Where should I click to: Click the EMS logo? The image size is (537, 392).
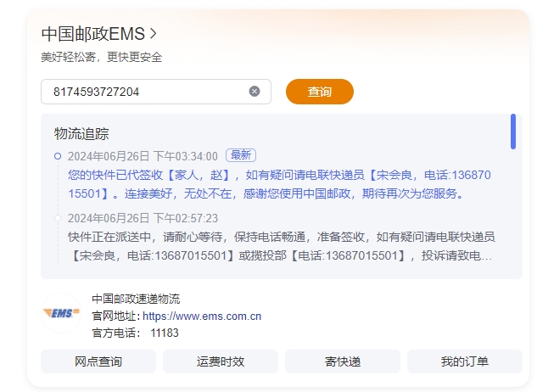pos(61,313)
